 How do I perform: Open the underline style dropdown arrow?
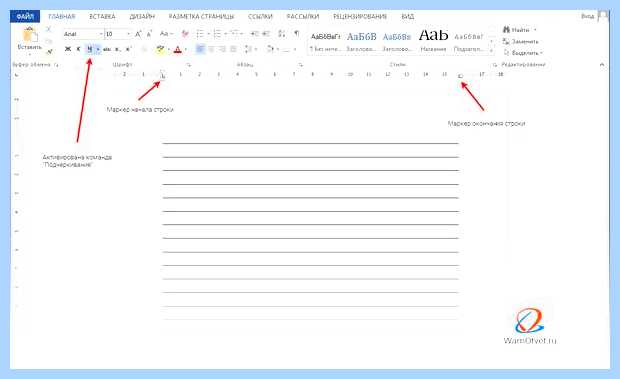click(x=98, y=49)
